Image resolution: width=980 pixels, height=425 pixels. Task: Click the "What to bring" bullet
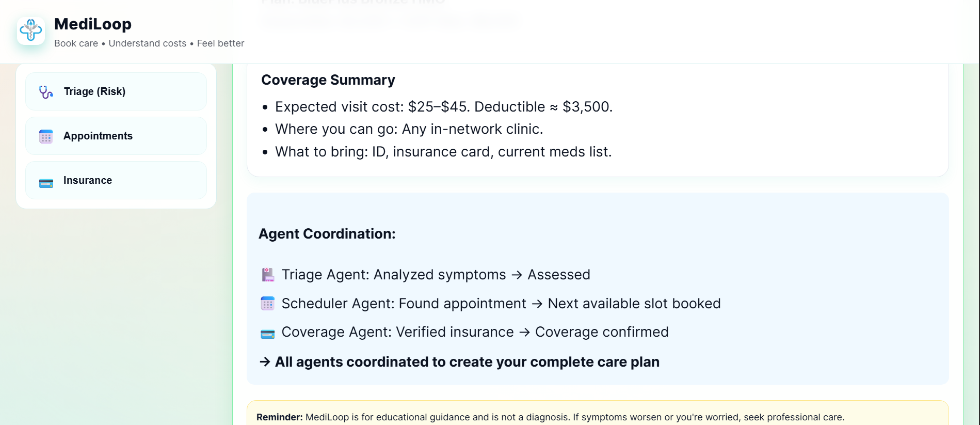point(443,152)
